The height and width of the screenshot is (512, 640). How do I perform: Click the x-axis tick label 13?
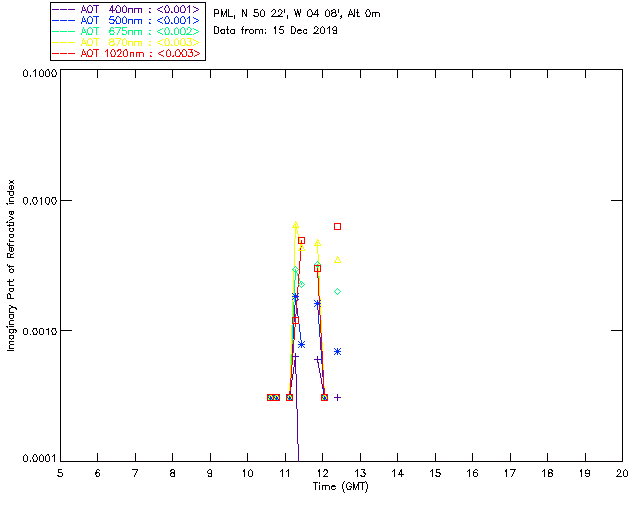click(x=360, y=473)
